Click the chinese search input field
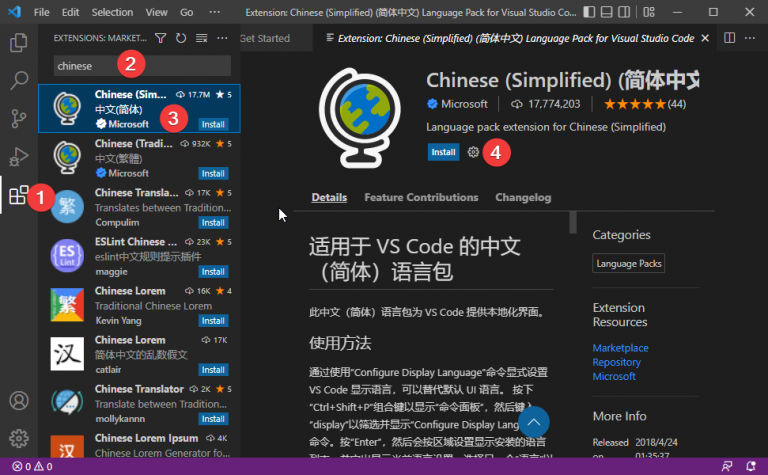 142,66
